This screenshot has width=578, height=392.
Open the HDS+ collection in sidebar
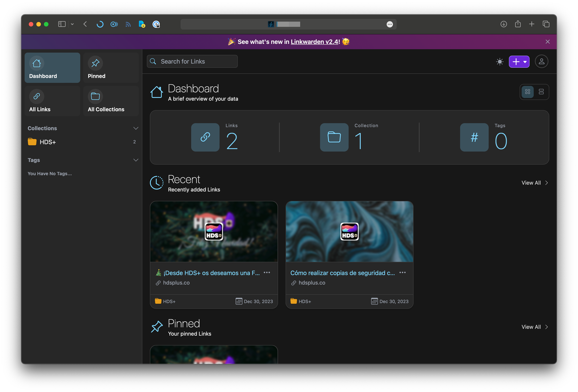tap(82, 142)
